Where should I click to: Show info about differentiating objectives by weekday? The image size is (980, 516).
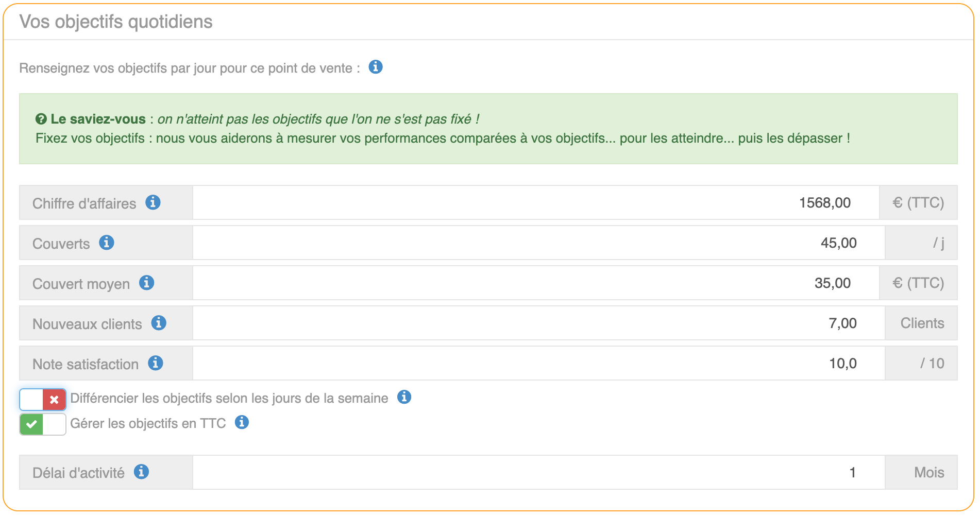[404, 397]
